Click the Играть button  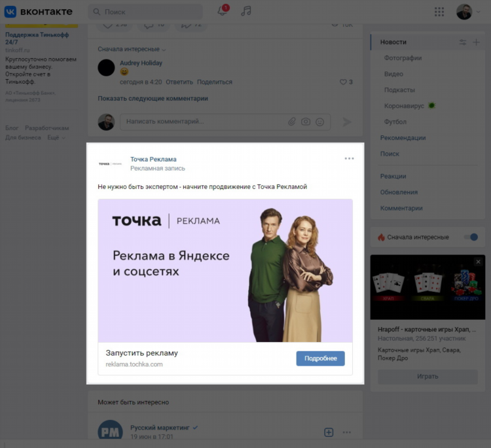427,377
